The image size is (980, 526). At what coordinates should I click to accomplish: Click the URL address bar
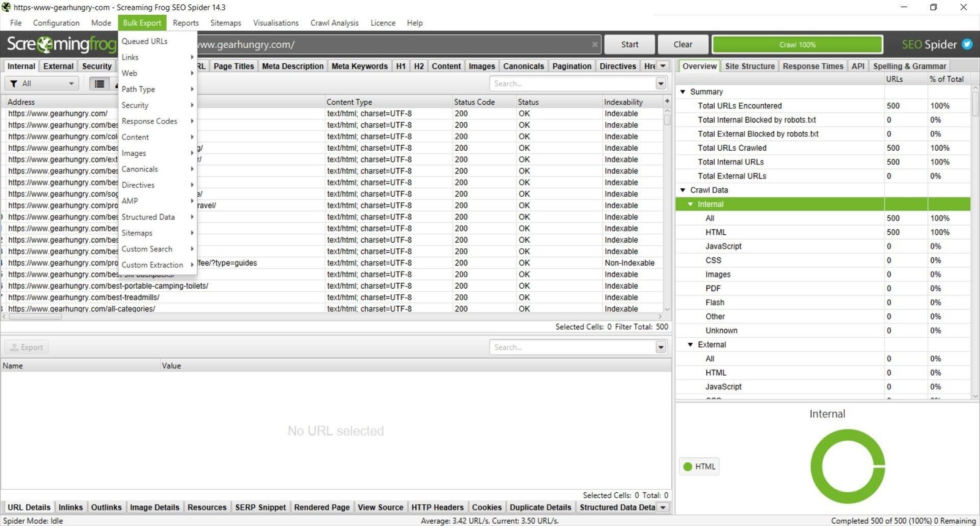(392, 44)
